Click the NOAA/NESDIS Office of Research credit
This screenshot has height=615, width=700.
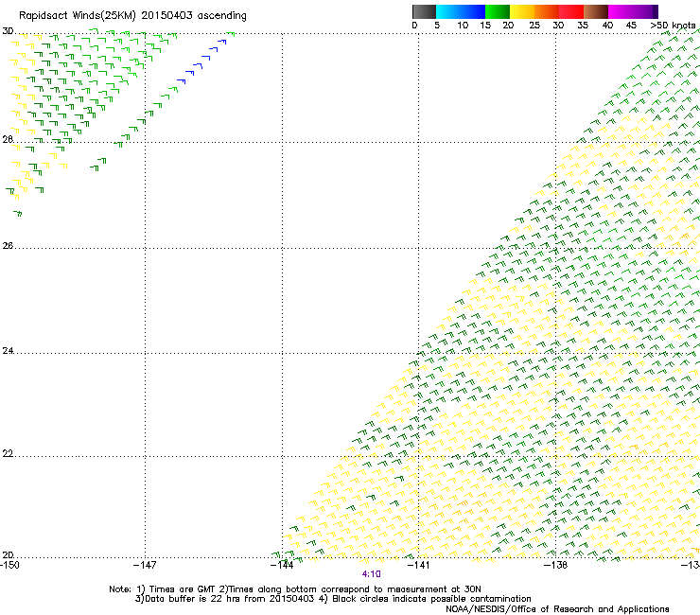pos(557,609)
